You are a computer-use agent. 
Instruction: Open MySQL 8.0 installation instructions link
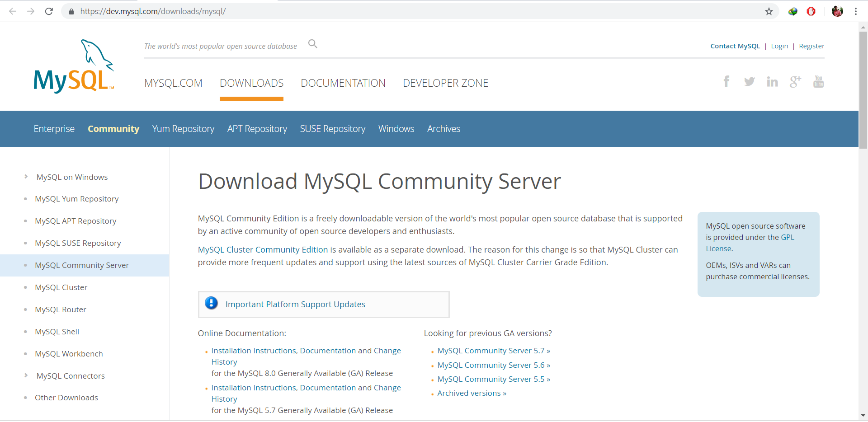306,356
